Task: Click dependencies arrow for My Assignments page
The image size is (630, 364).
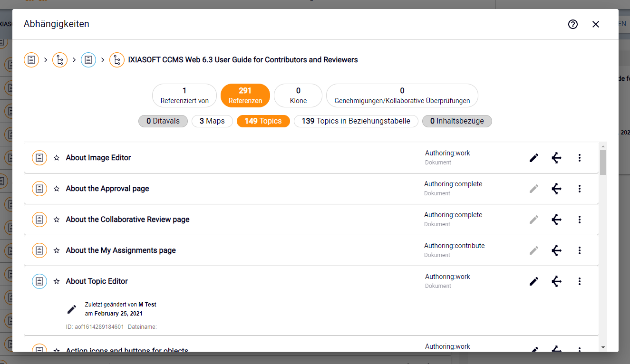Action: pyautogui.click(x=557, y=250)
